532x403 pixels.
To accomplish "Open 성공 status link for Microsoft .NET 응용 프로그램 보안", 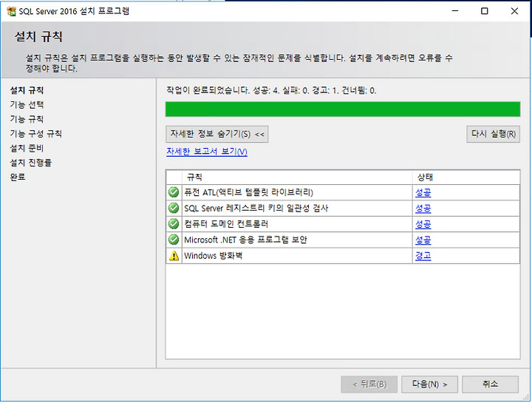I will (423, 240).
